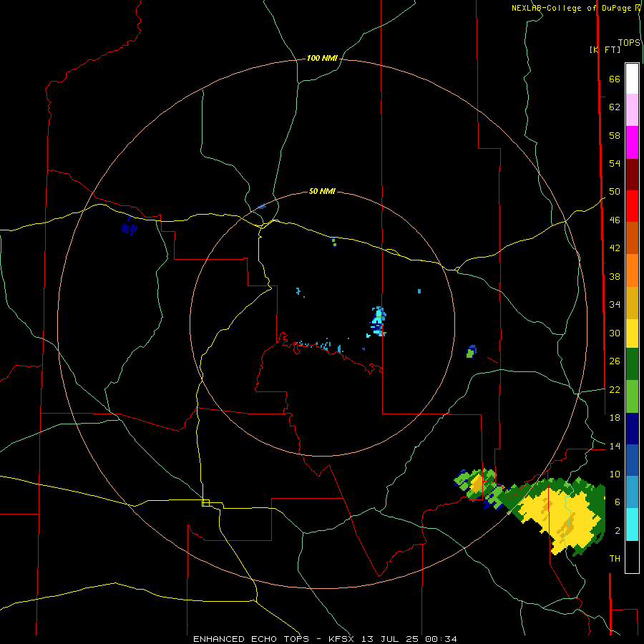Click the yellow legend swatch
Viewport: 644px width, 644px height.
[632, 333]
